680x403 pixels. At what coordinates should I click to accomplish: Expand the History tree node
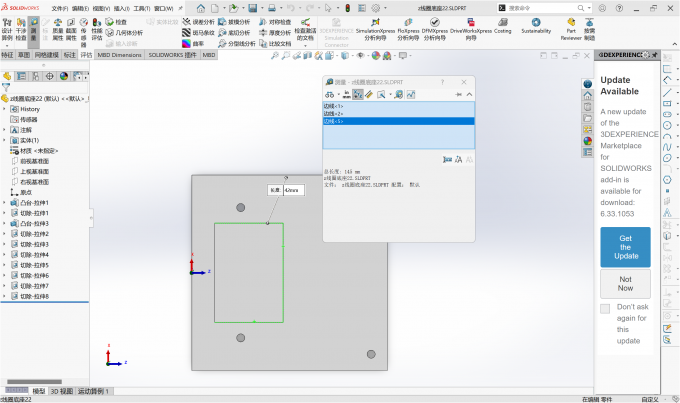coord(5,109)
